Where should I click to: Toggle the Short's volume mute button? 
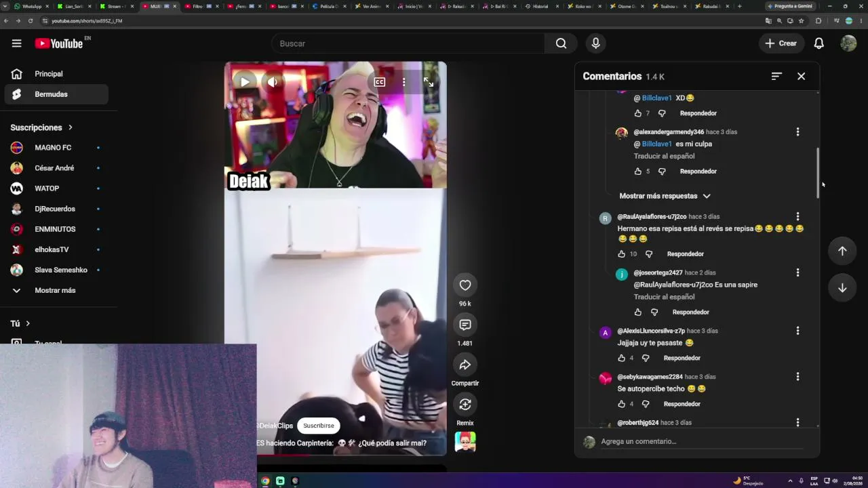pyautogui.click(x=272, y=82)
